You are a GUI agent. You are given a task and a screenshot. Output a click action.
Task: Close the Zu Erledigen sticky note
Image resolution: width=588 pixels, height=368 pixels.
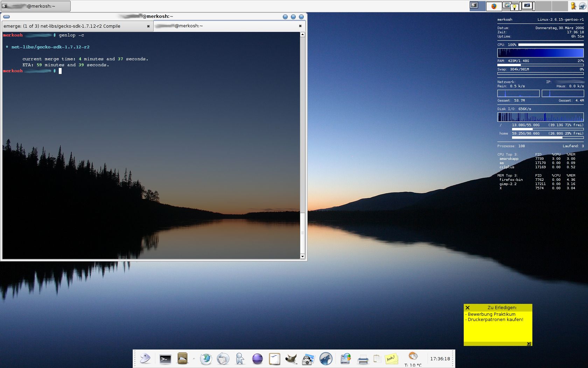(x=468, y=308)
